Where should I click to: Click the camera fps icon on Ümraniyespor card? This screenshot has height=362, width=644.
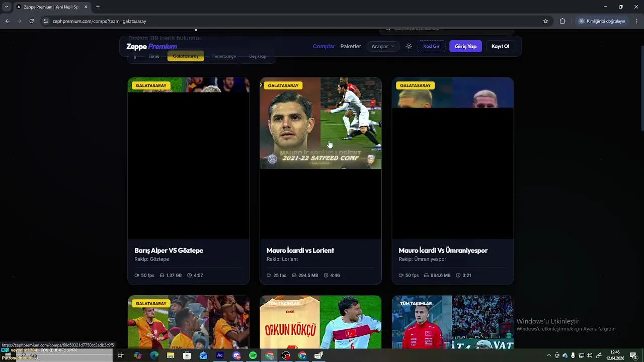pos(401,276)
